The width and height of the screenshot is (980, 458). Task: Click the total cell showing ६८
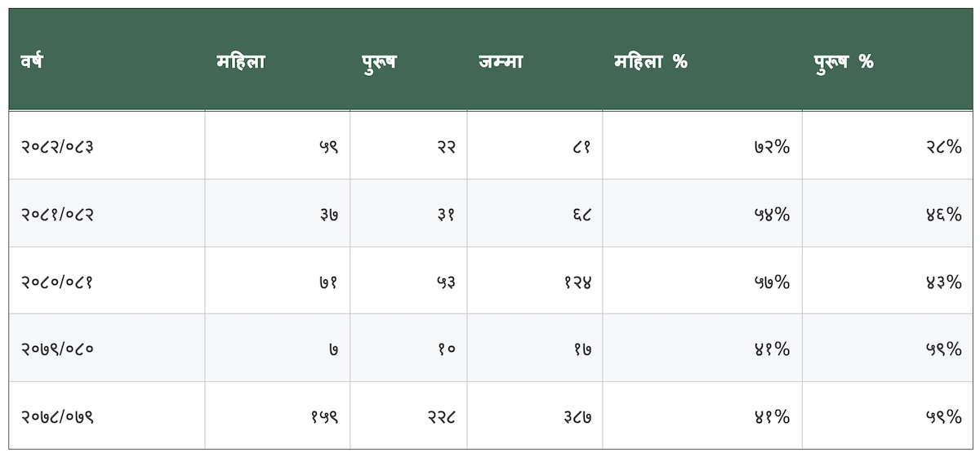[535, 213]
